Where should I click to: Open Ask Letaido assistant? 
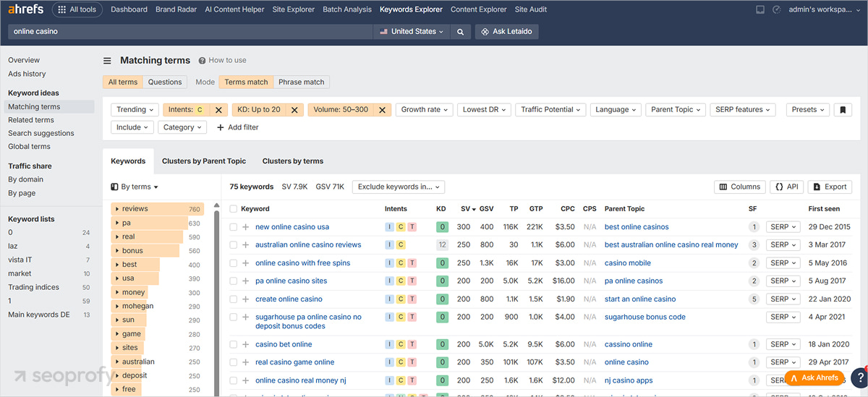[507, 32]
